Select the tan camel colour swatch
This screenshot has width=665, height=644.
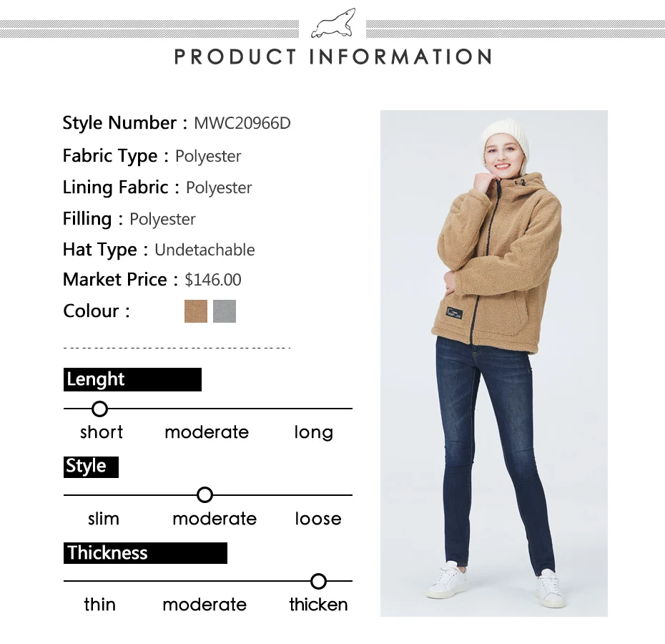196,311
